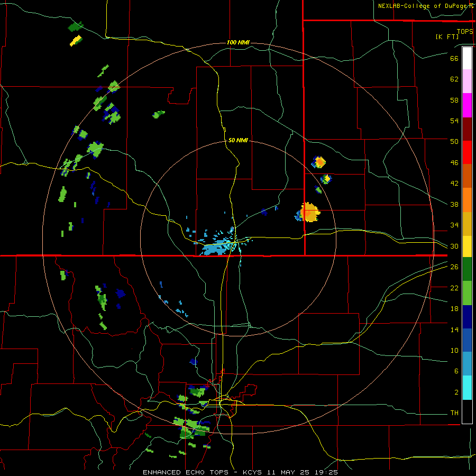This screenshot has height=476, width=476.
Task: Click the cyan legend swatch
Action: coord(467,388)
